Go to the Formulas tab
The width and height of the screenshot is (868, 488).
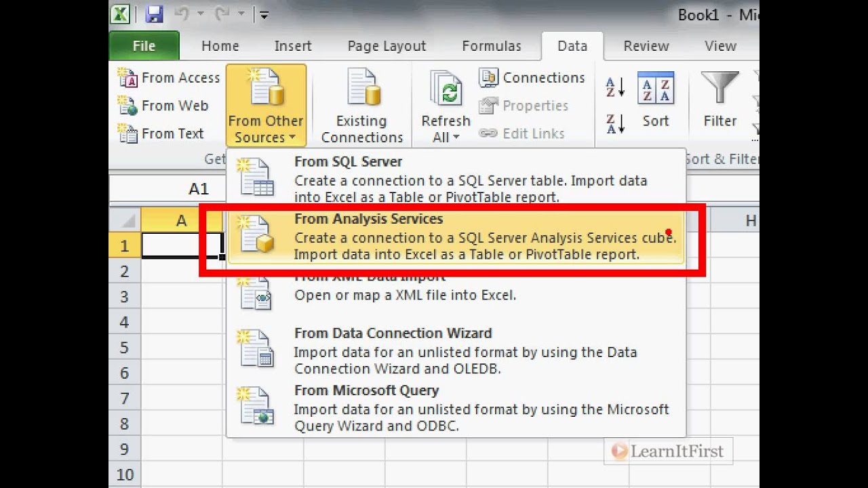pos(492,46)
